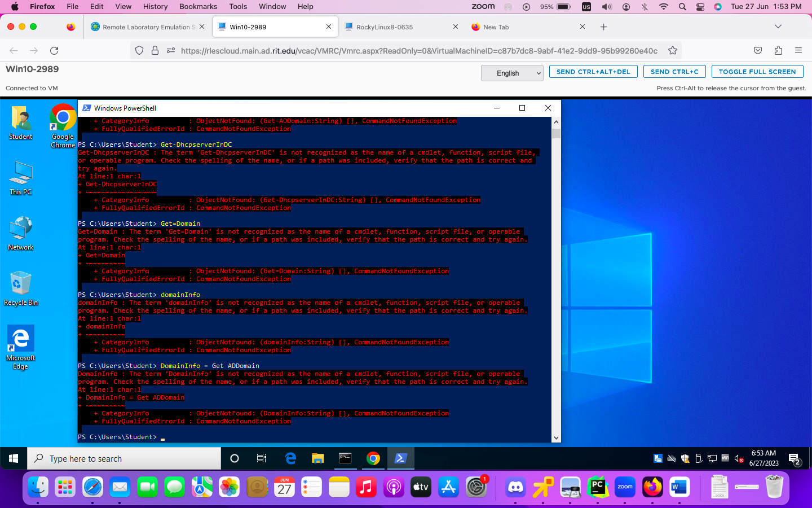Click the Cortana circle on the taskbar
This screenshot has height=508, width=812.
coord(235,458)
